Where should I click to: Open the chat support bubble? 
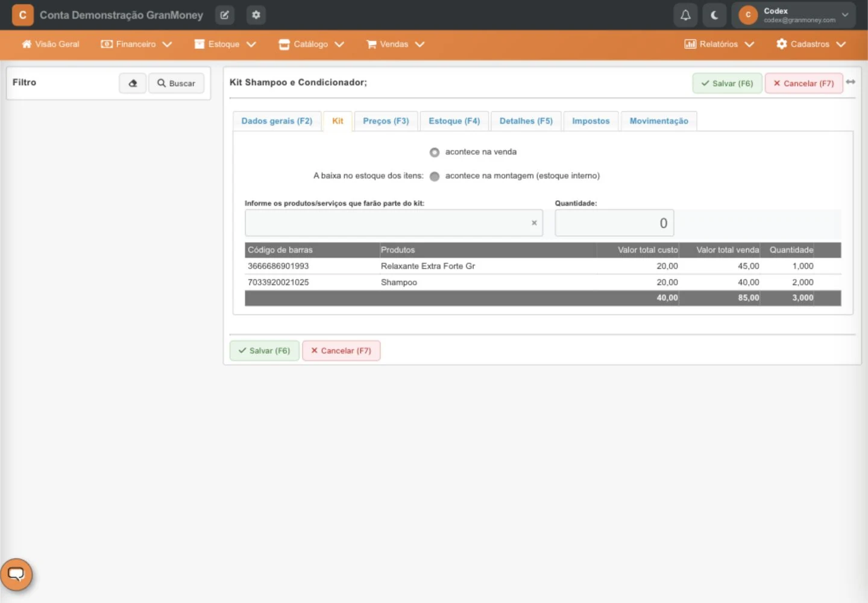16,574
